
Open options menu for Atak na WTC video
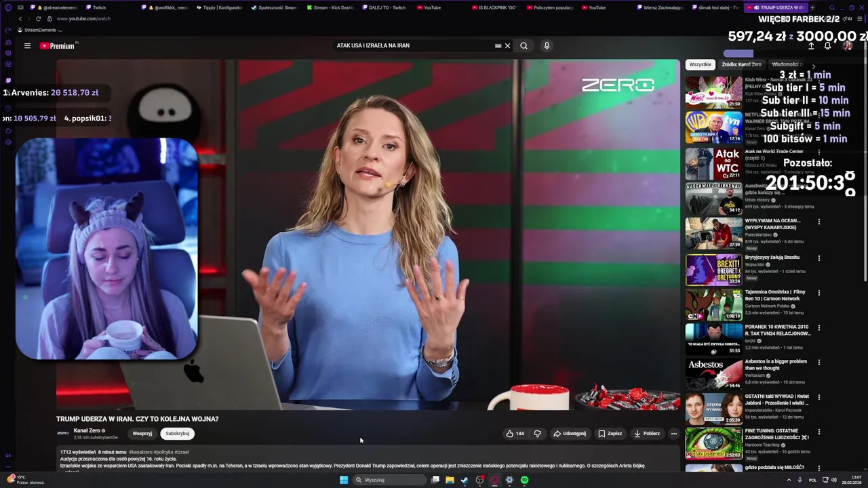(819, 152)
